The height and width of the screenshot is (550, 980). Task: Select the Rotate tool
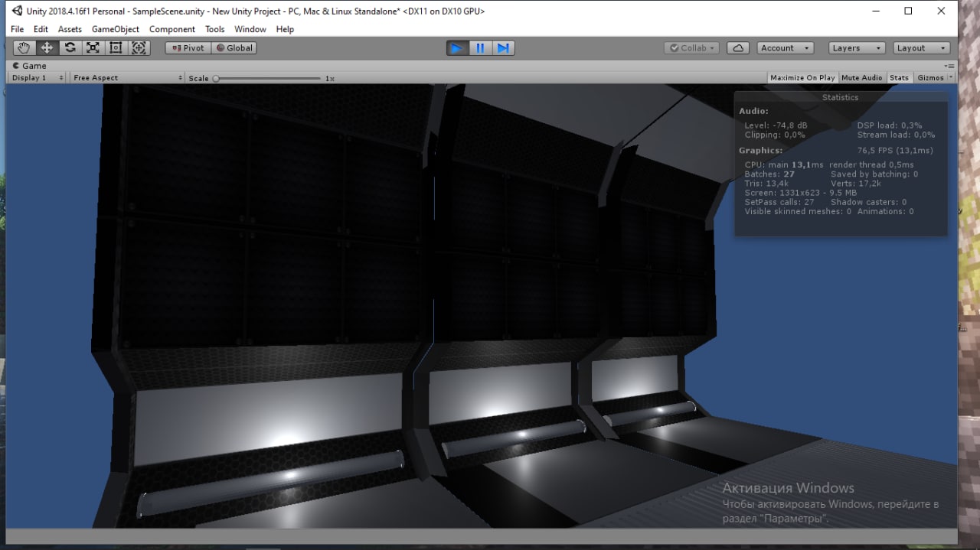point(70,47)
